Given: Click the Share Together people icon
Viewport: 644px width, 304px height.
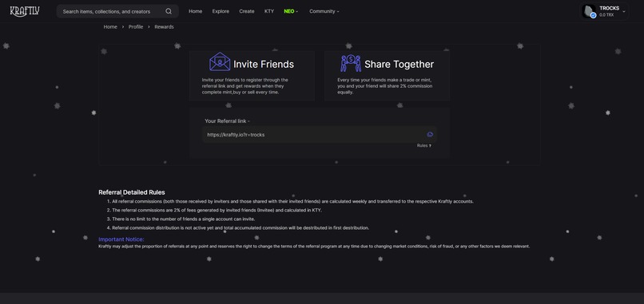Looking at the screenshot, I should (350, 63).
